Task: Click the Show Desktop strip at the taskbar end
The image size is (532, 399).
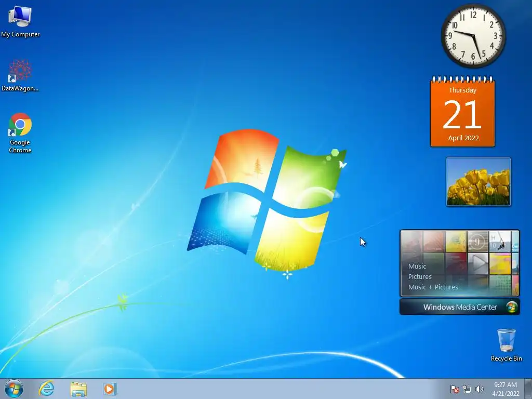Action: pos(528,389)
